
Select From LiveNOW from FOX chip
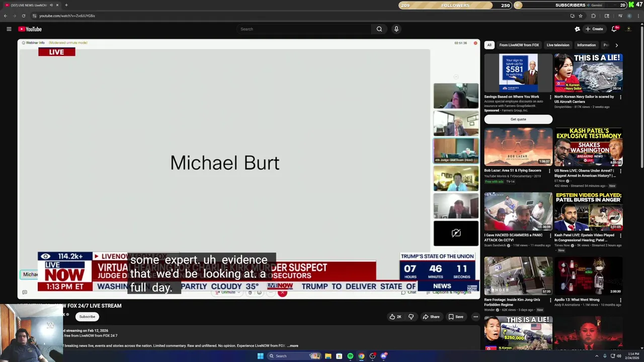(x=519, y=45)
